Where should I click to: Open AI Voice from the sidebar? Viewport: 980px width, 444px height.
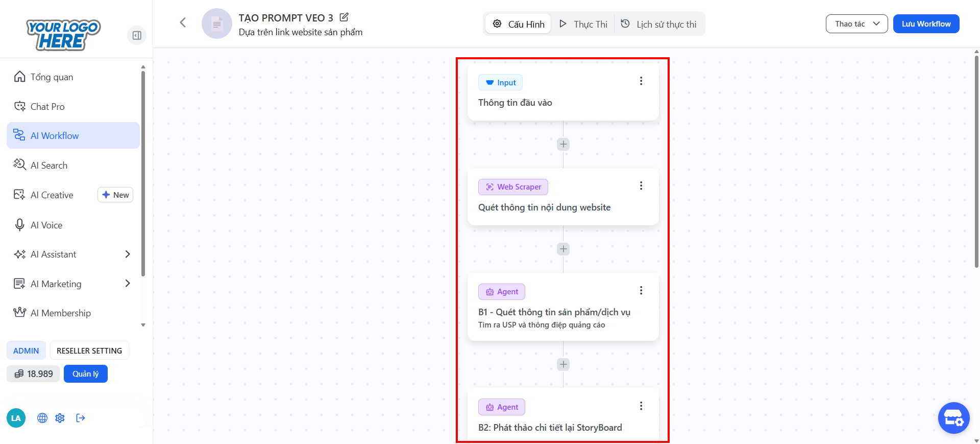point(46,225)
